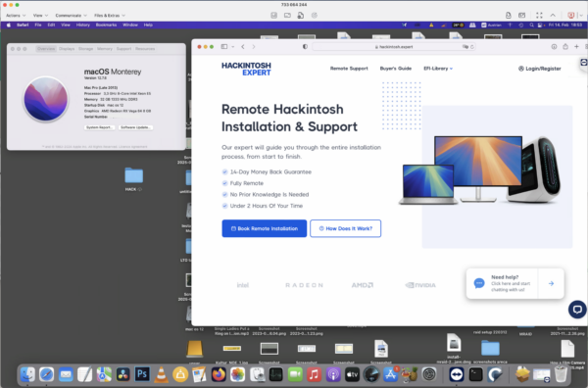Click the Austrian input source in menu bar
Image resolution: width=588 pixels, height=388 pixels.
pos(491,25)
